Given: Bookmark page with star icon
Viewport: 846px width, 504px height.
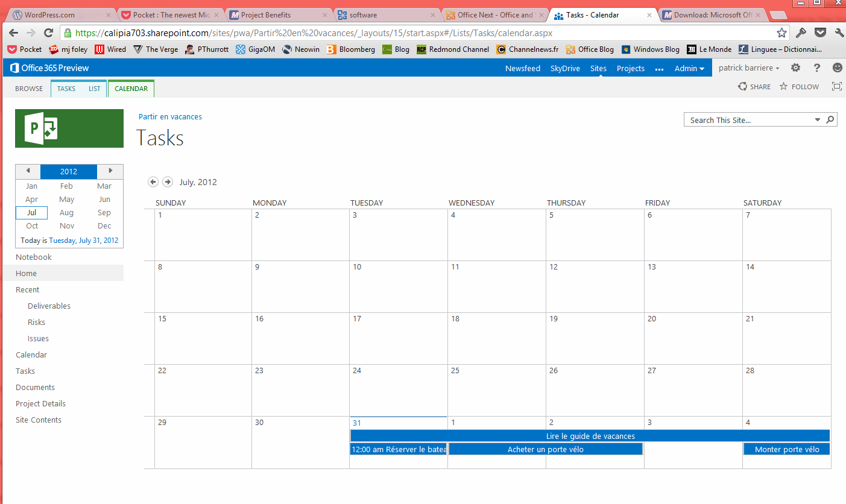Looking at the screenshot, I should click(x=781, y=33).
